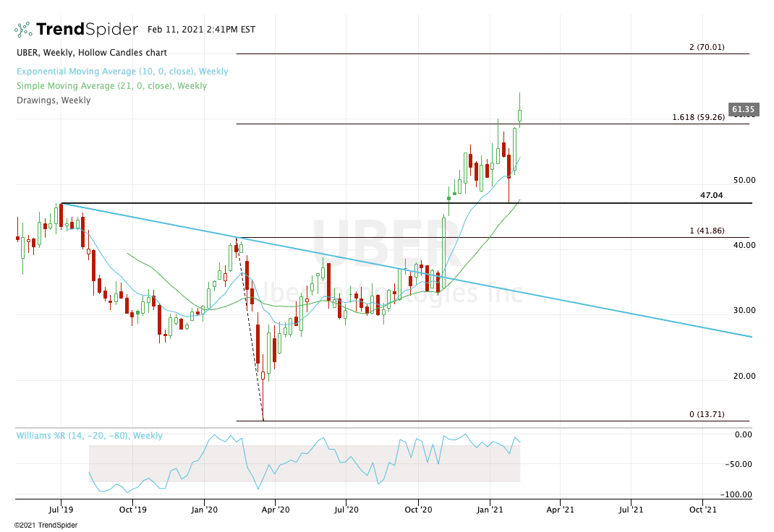The height and width of the screenshot is (532, 774).
Task: Click the Williams %R 0.00 axis value
Action: (x=744, y=434)
